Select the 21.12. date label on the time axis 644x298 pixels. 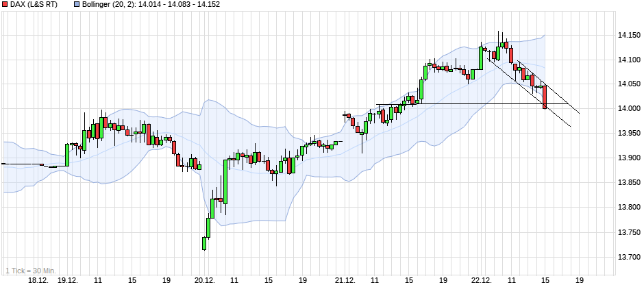tap(345, 280)
